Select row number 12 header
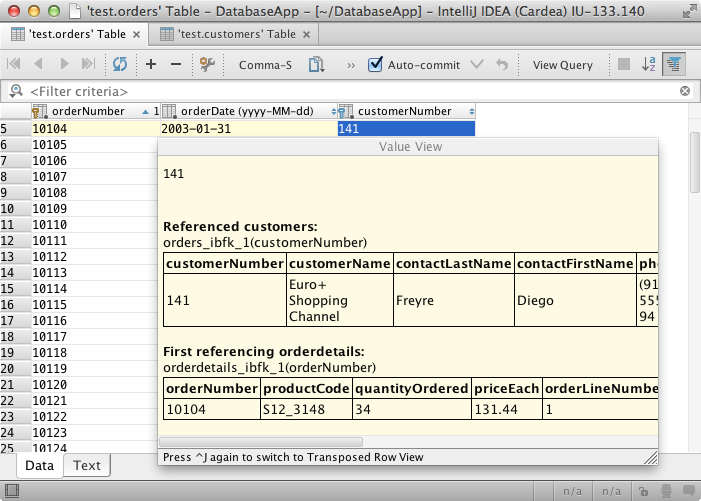This screenshot has height=501, width=701. click(15, 241)
